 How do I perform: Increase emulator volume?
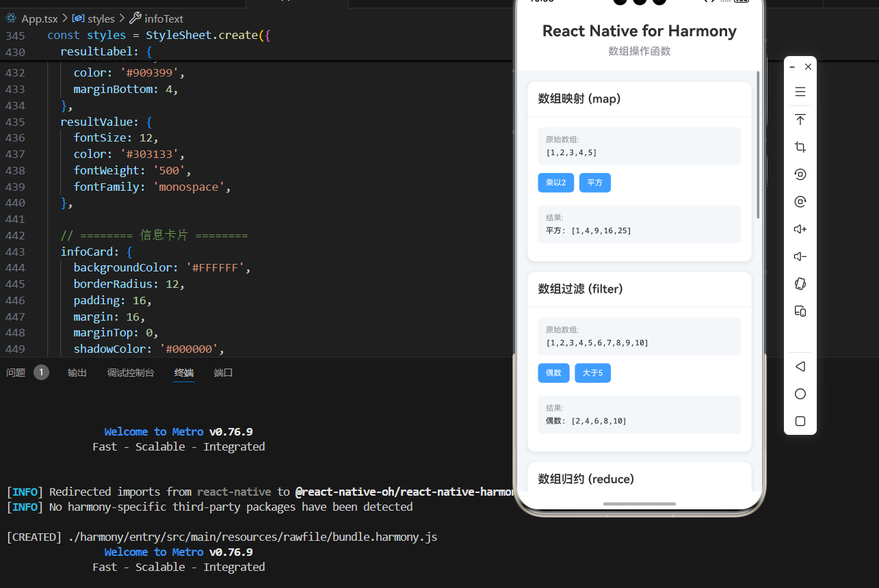point(800,229)
